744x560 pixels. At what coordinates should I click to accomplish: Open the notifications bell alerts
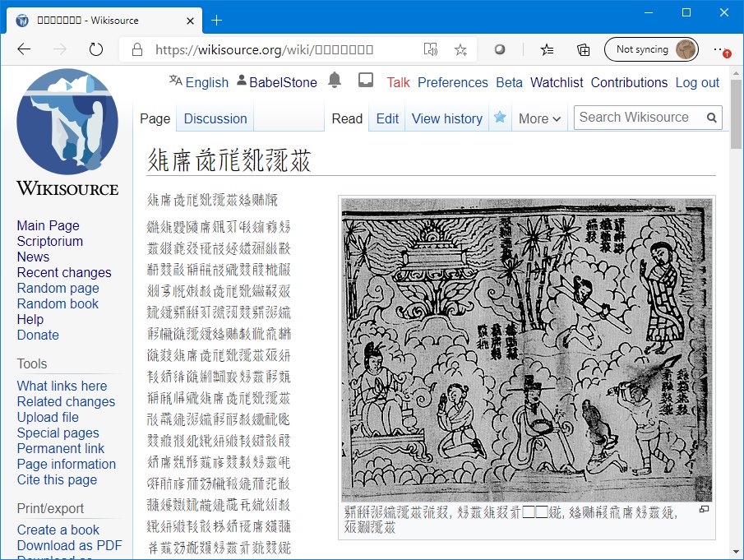click(335, 80)
